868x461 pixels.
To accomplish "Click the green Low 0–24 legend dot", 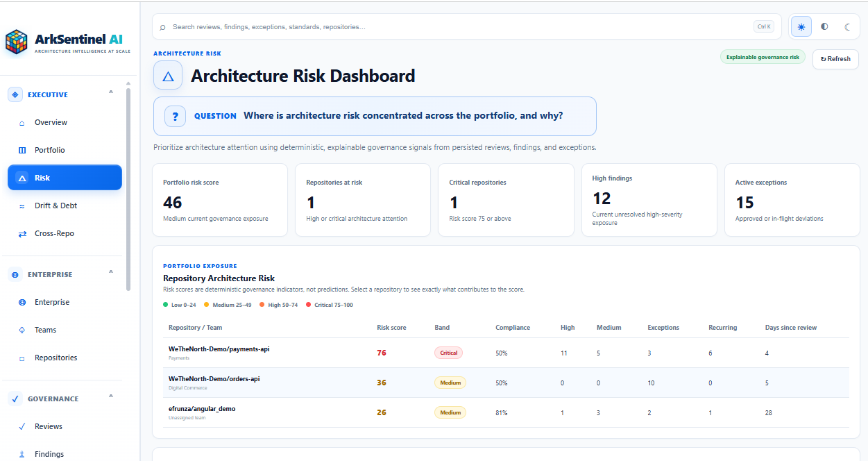I will click(x=166, y=305).
